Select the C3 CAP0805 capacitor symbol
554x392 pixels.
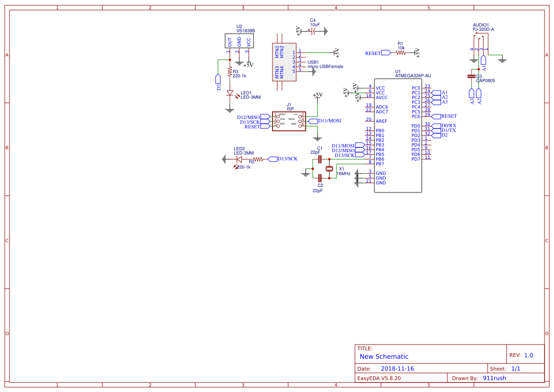[471, 76]
